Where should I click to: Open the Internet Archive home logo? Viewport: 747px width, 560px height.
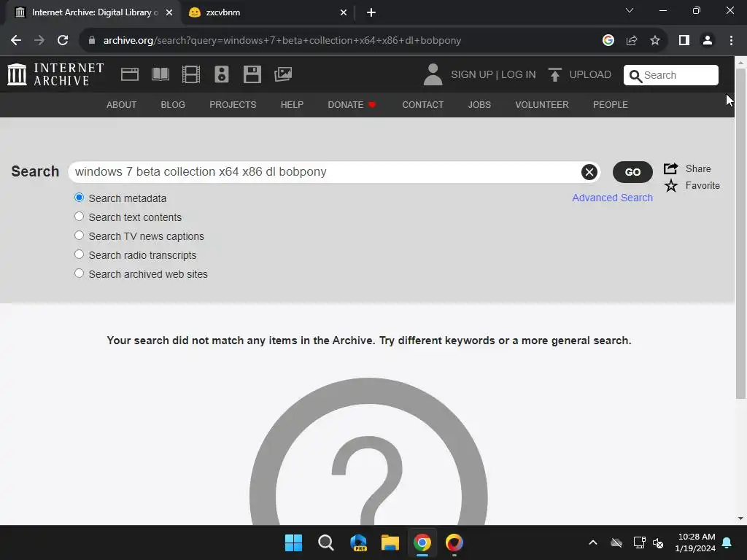[x=55, y=74]
